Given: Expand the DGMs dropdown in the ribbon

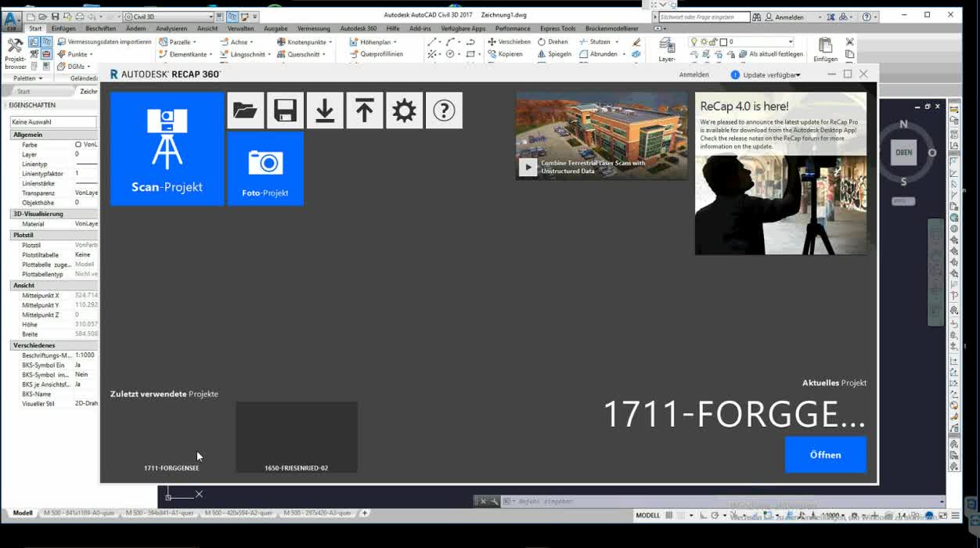Looking at the screenshot, I should [x=88, y=67].
